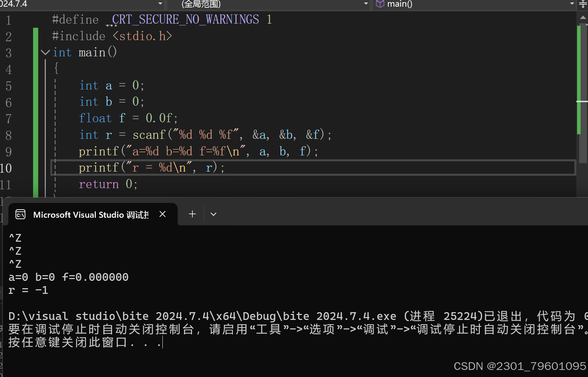
Task: Select the Microsoft Visual Studio debug console tab
Action: point(93,214)
